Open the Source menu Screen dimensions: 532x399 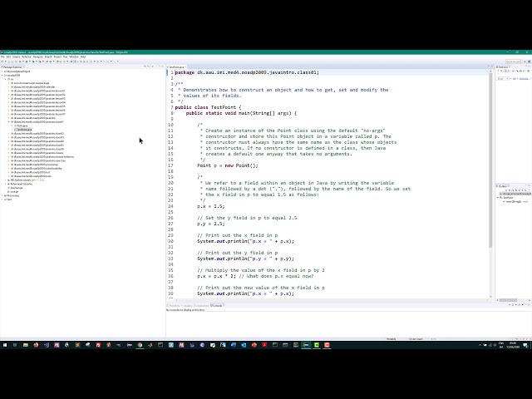pyautogui.click(x=17, y=57)
